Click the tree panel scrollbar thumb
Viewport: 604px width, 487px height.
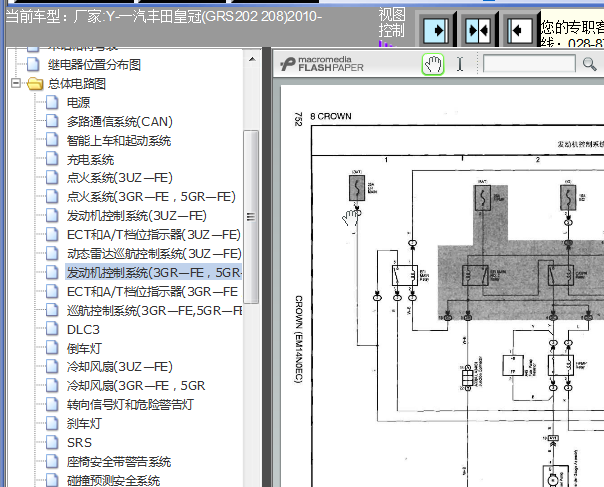(251, 217)
